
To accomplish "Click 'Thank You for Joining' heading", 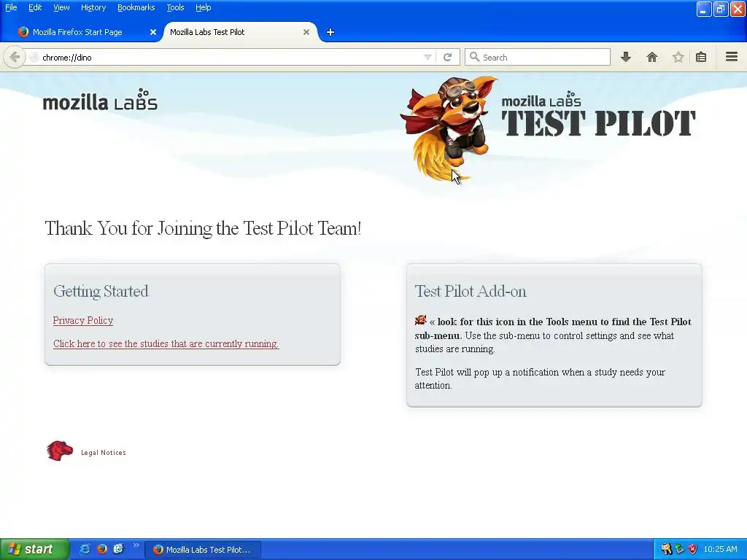I will (x=203, y=228).
